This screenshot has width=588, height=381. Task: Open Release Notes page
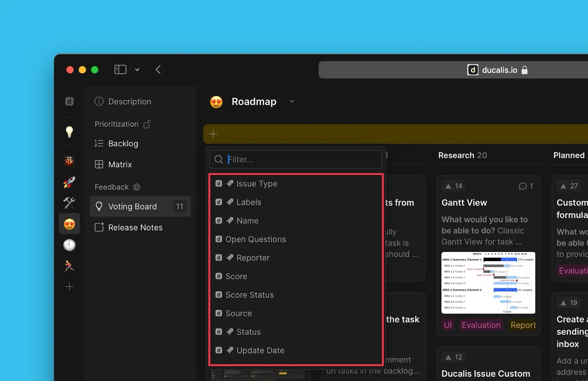pyautogui.click(x=135, y=228)
